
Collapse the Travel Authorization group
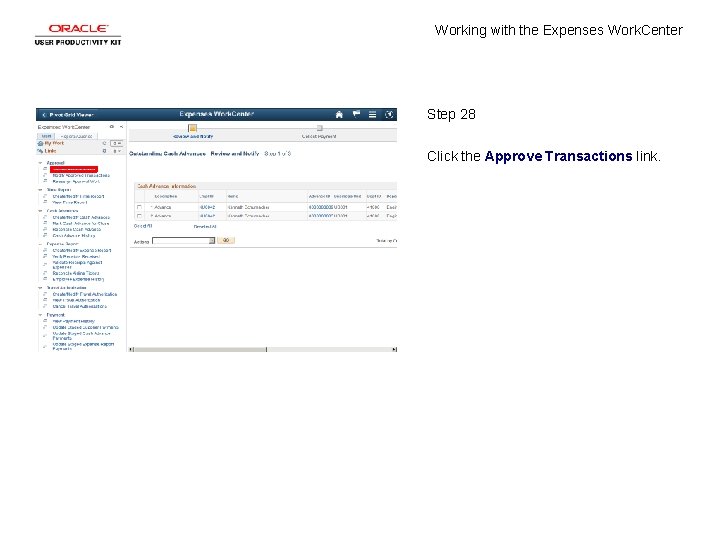click(40, 287)
